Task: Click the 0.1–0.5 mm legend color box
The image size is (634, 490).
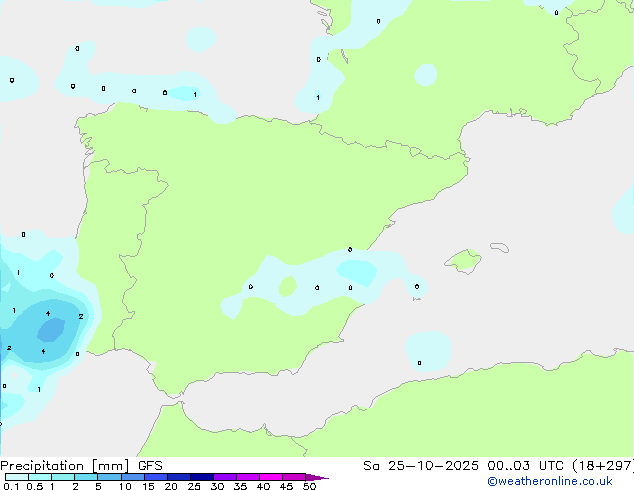Action: click(17, 477)
